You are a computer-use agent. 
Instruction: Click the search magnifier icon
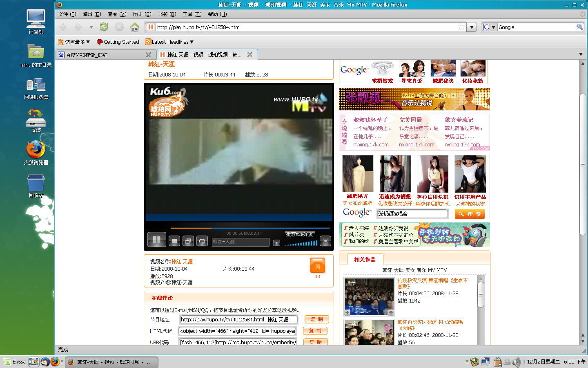(579, 27)
